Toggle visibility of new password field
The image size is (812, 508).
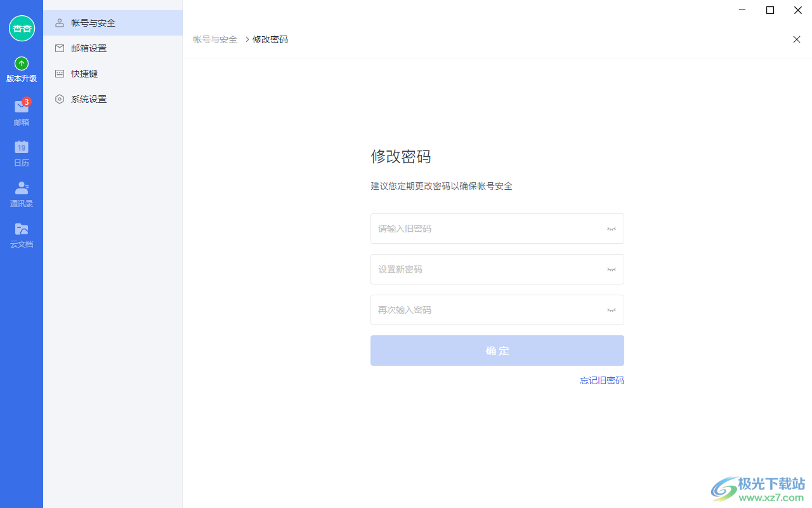[612, 269]
